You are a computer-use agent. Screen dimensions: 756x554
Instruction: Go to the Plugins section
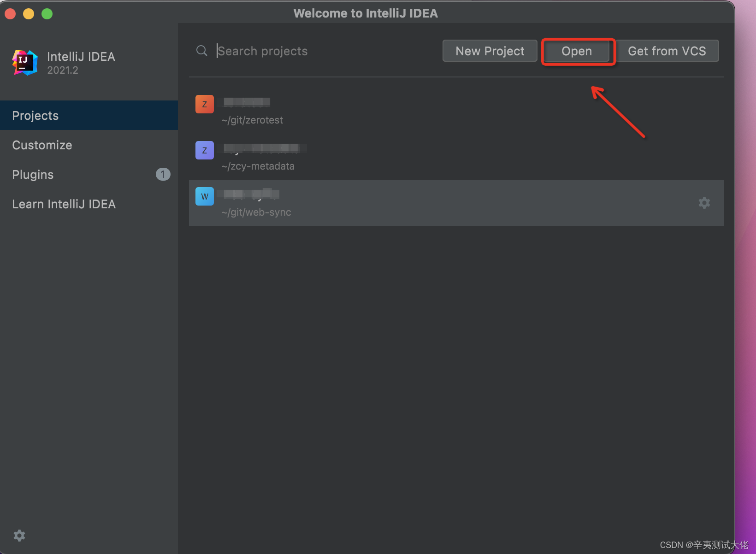pos(89,174)
